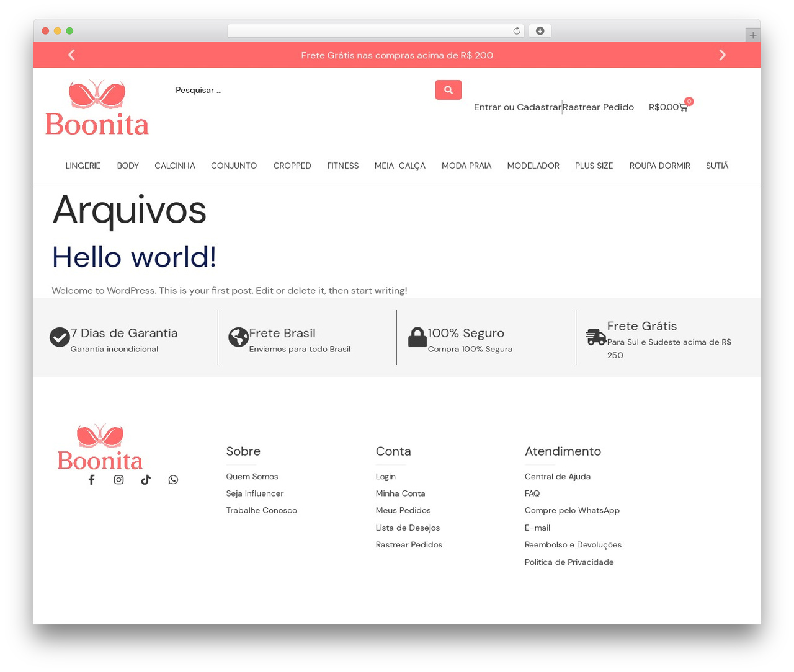Click the browser address bar
Image resolution: width=794 pixels, height=672 pixels.
375,31
